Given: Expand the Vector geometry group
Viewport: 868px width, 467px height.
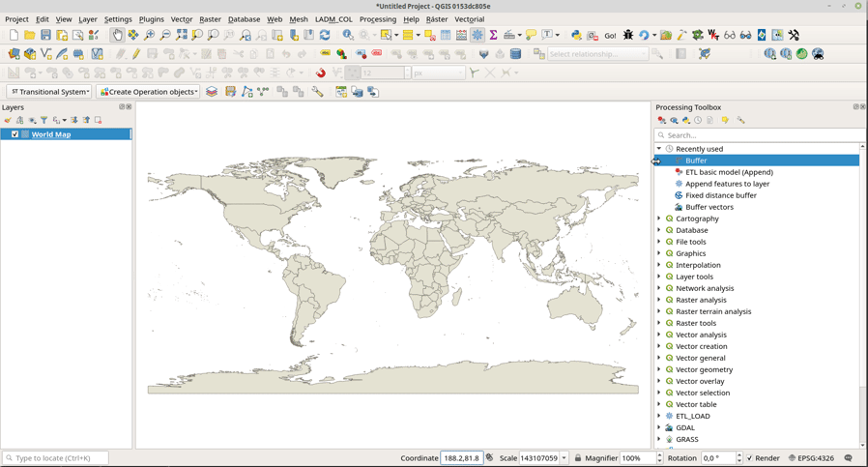Looking at the screenshot, I should coord(659,369).
